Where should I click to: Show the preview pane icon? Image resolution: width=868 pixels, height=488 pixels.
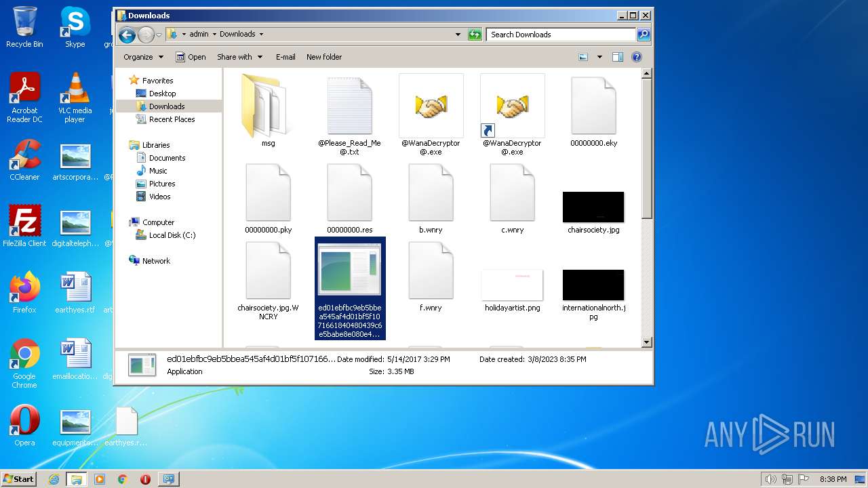pyautogui.click(x=617, y=58)
